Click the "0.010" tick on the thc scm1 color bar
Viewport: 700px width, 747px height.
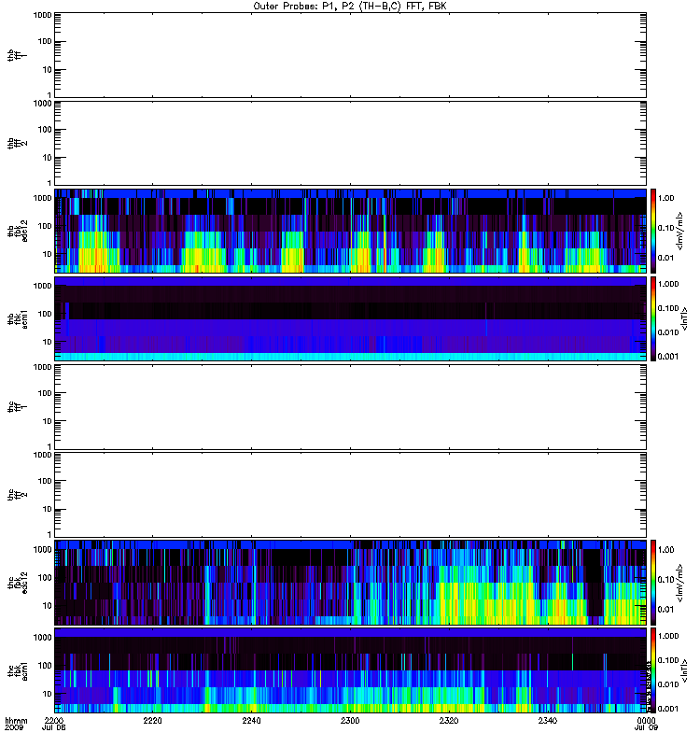(x=668, y=684)
